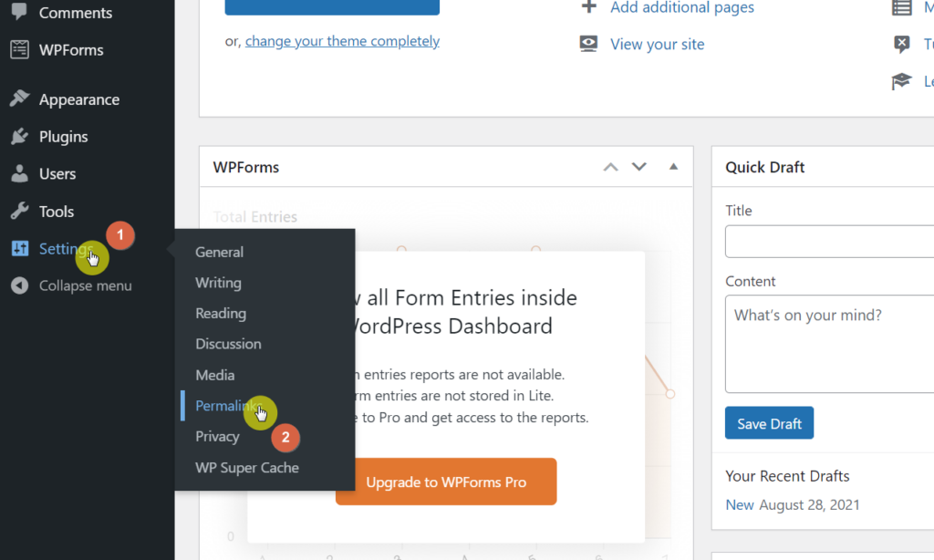Click the Quick Draft Title field
This screenshot has width=934, height=560.
pos(829,242)
